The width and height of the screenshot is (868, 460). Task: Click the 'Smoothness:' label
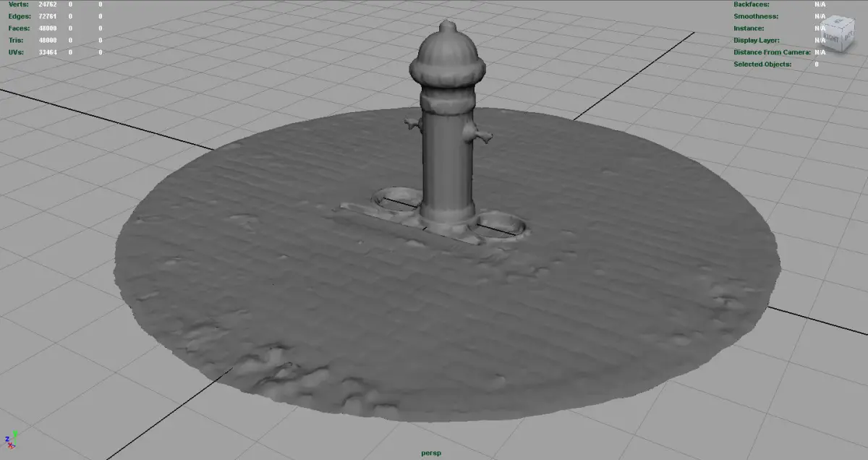coord(756,16)
